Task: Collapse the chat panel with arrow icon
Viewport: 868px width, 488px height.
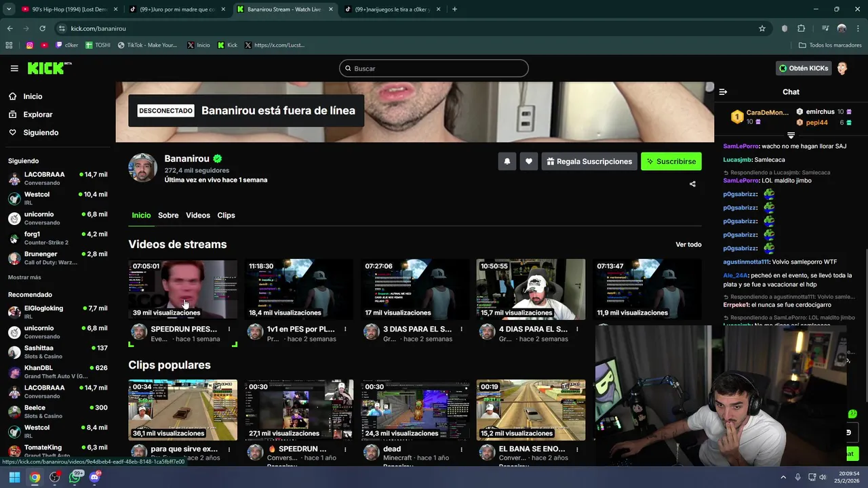Action: point(723,91)
